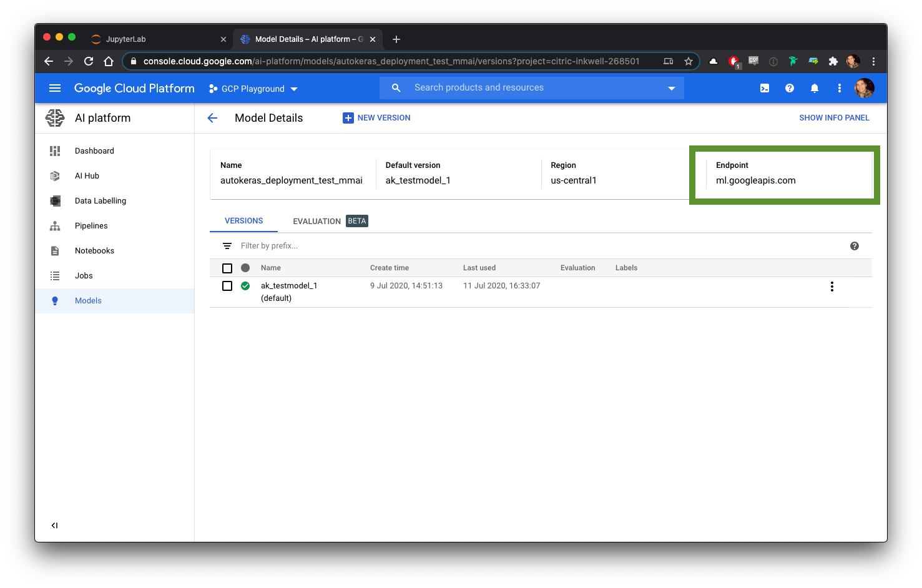Go to browser home page
Viewport: 922px width, 588px height.
[109, 61]
